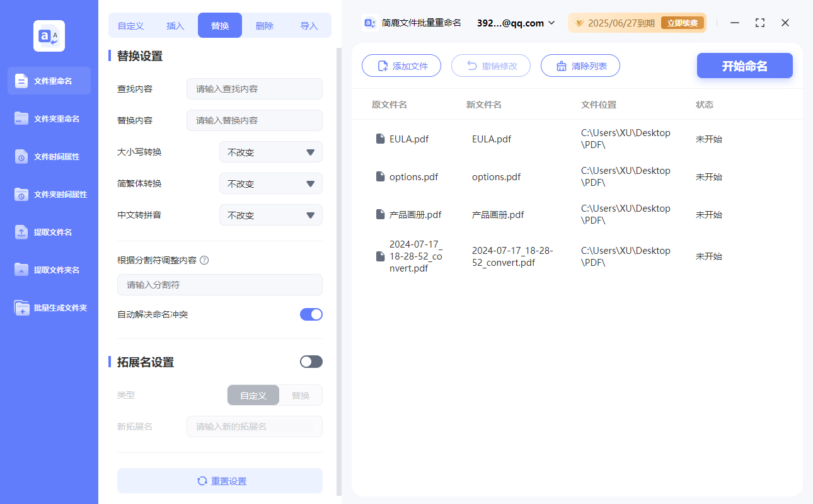Switch to the 插入 tab

[x=175, y=26]
